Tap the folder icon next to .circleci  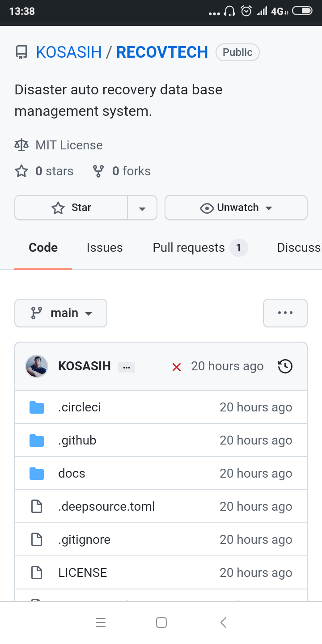[37, 407]
